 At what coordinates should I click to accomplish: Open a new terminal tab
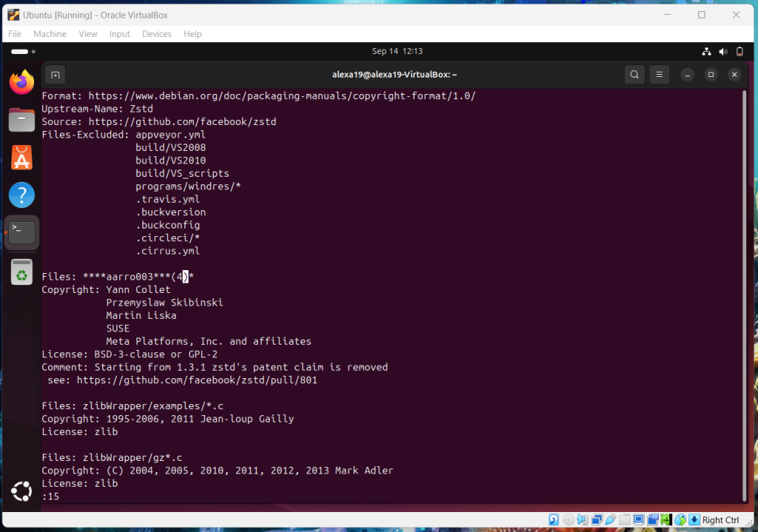(x=56, y=75)
